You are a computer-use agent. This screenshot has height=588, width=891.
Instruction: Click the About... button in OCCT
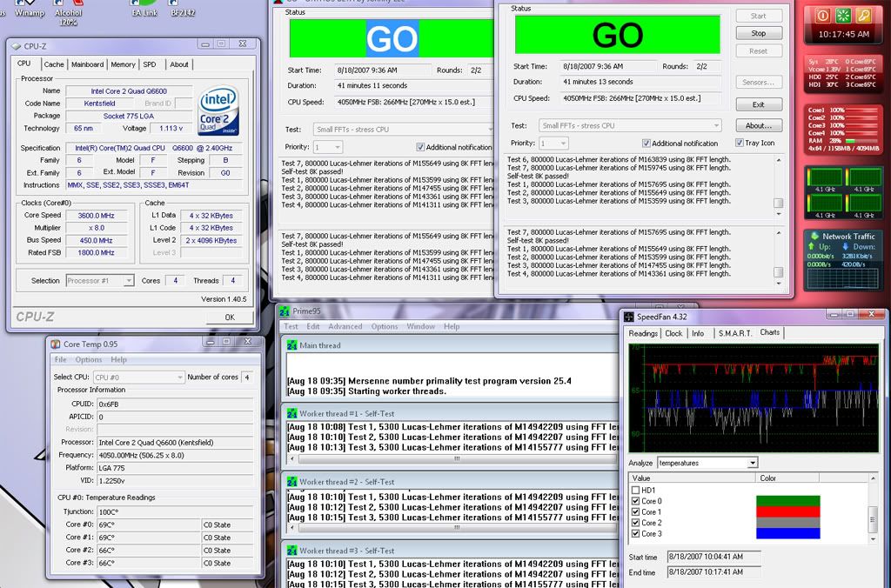tap(759, 125)
